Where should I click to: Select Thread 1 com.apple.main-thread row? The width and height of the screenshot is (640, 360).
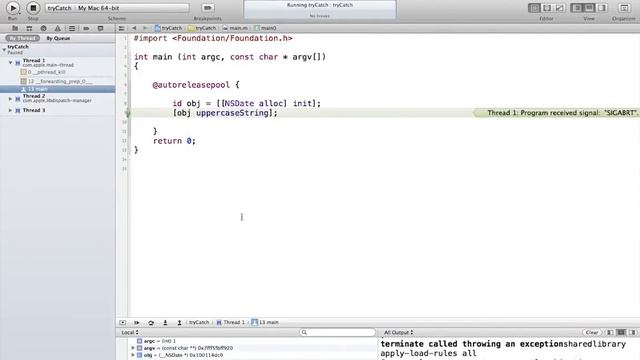(58, 62)
